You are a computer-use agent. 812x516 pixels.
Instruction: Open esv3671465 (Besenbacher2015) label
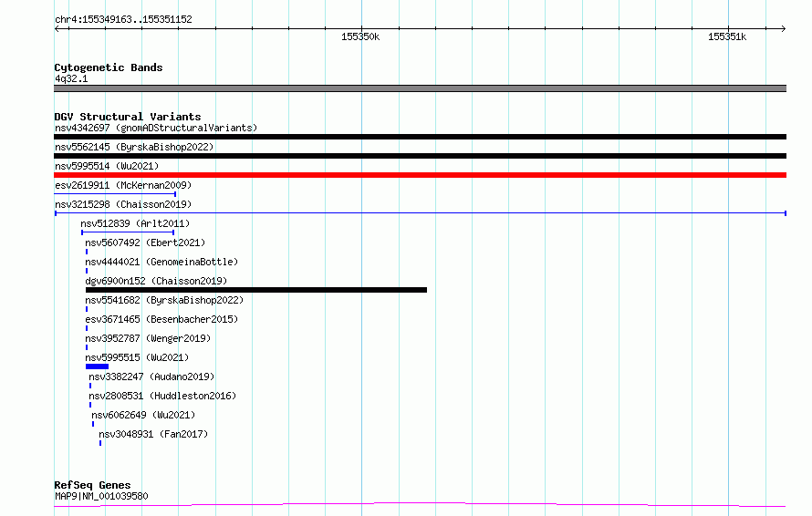tap(161, 319)
